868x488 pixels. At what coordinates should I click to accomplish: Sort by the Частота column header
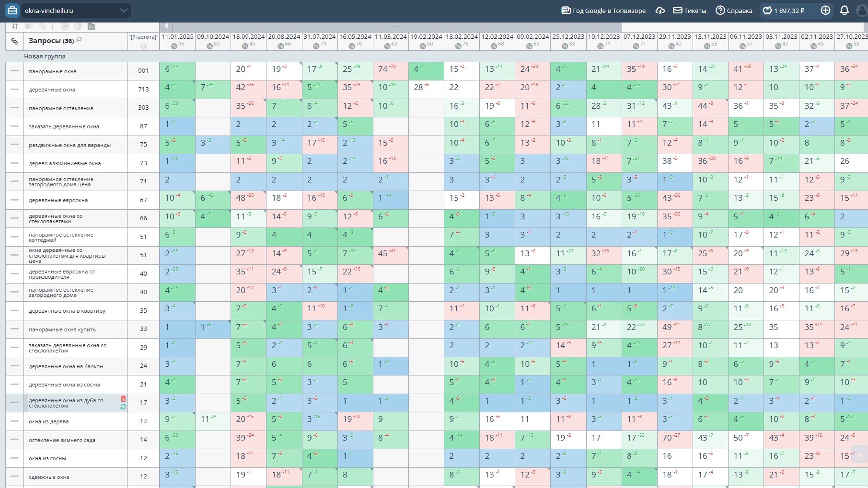(x=143, y=37)
